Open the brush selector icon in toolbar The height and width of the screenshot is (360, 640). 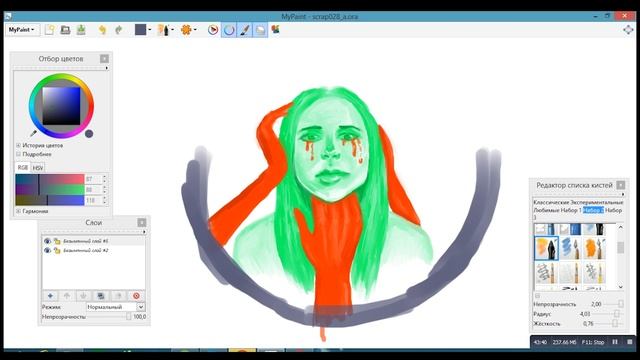point(163,30)
